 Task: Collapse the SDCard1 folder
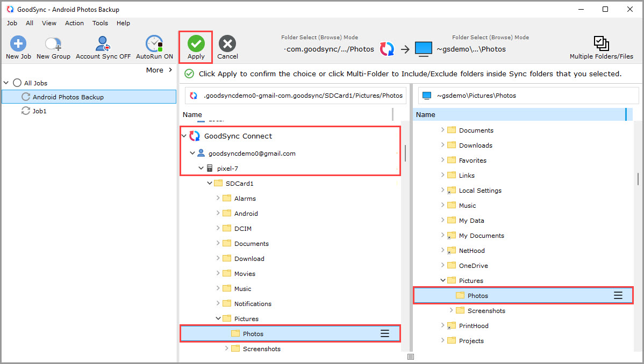[x=210, y=183]
